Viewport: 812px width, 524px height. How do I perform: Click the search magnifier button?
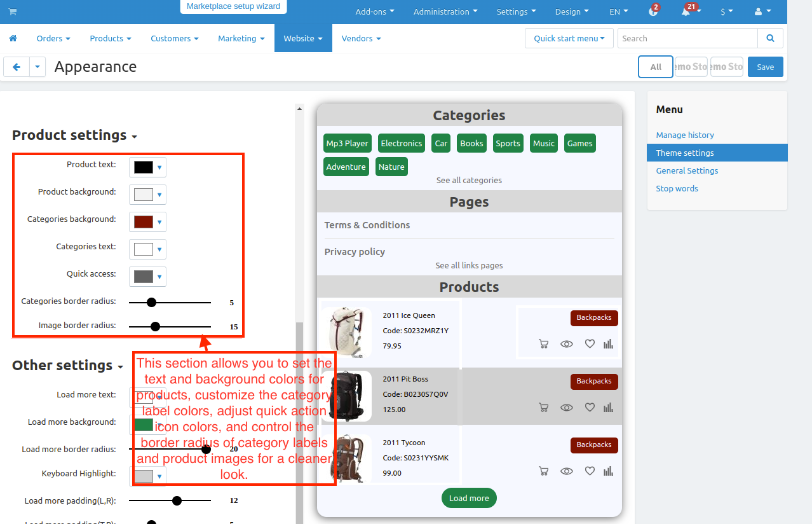click(770, 39)
